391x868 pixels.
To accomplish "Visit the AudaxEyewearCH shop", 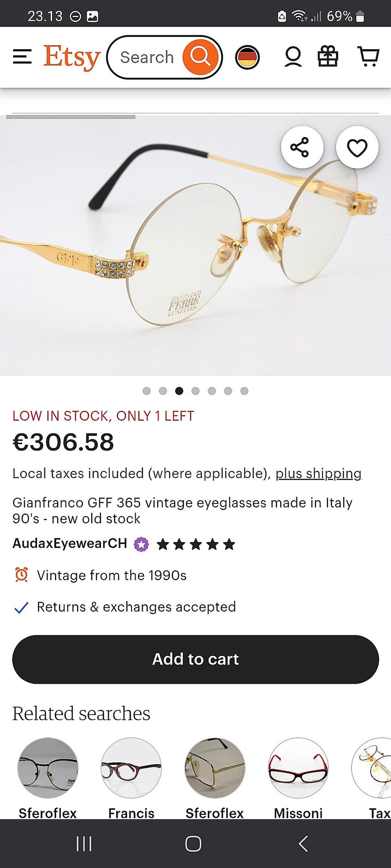I will [70, 544].
